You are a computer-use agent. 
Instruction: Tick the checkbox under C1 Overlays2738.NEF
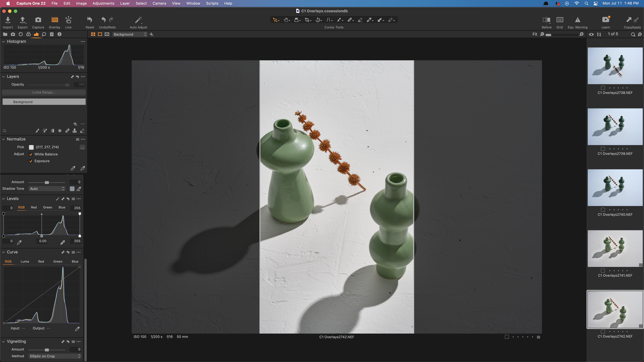[x=603, y=88]
